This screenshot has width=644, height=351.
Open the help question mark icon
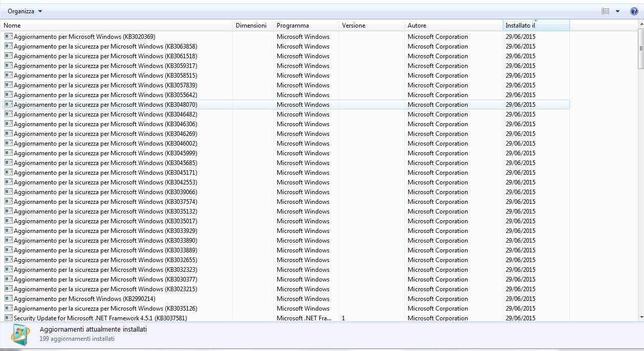[634, 11]
